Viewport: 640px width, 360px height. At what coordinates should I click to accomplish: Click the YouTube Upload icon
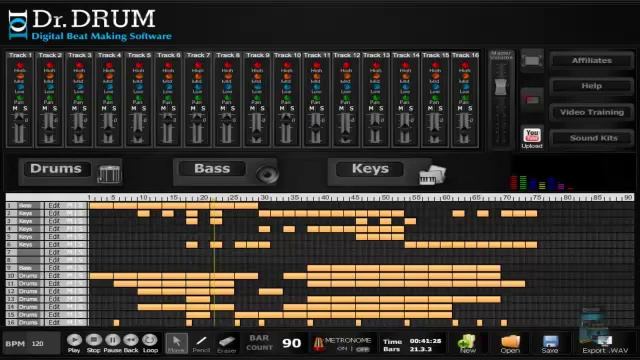coord(532,138)
